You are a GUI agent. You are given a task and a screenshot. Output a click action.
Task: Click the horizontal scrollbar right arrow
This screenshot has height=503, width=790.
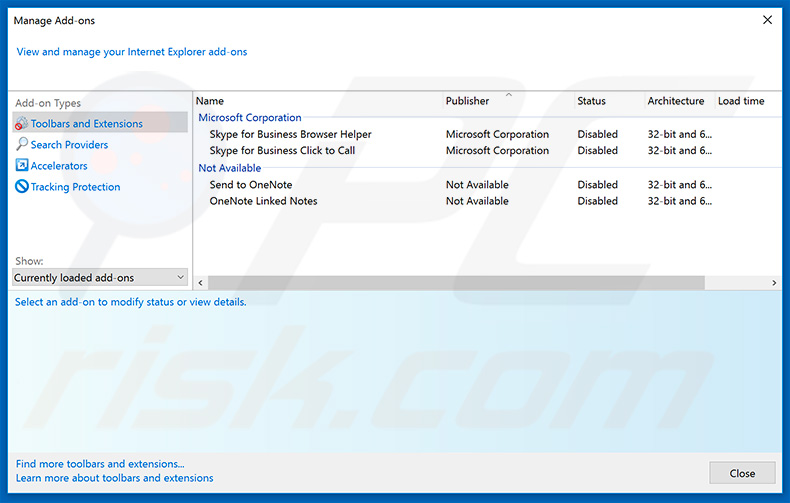tap(774, 283)
